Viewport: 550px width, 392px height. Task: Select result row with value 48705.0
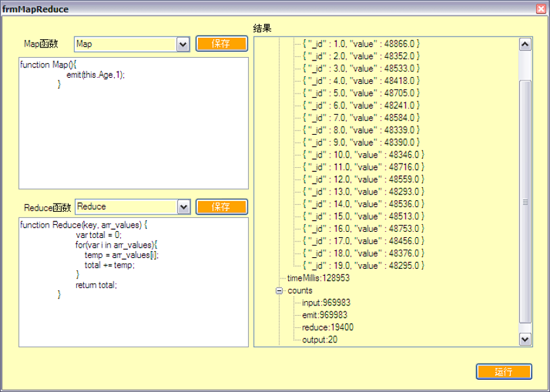click(362, 93)
